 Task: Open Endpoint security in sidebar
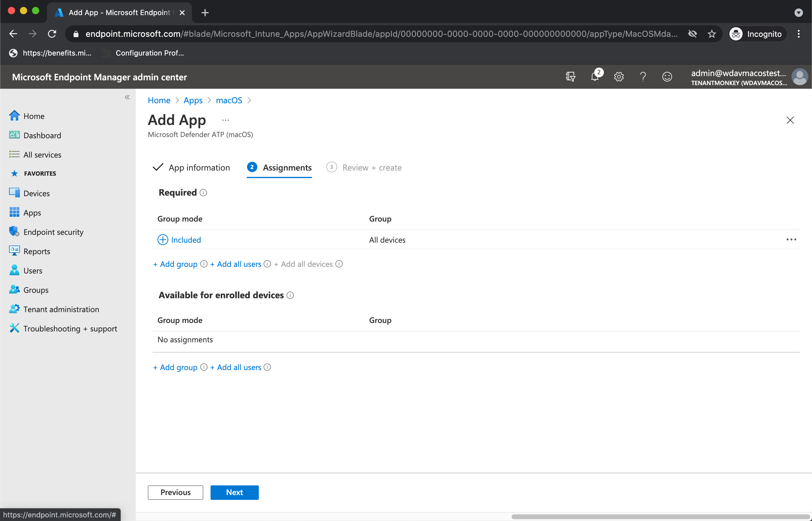[x=53, y=232]
